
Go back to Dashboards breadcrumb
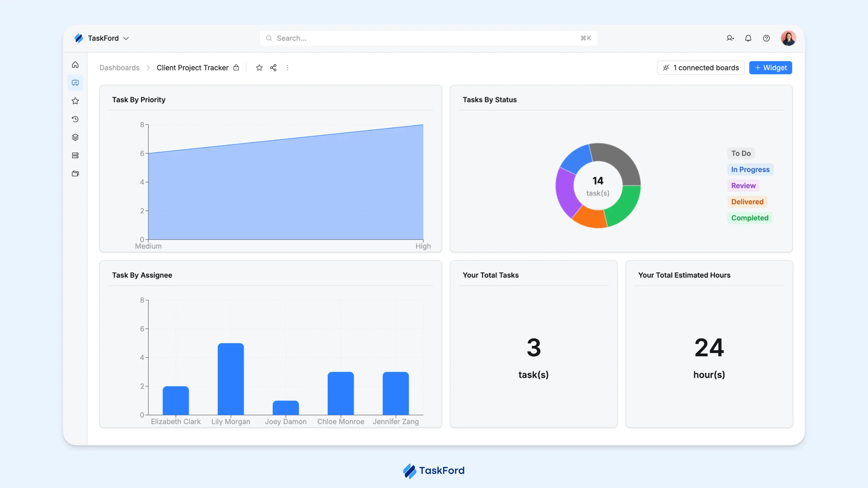coord(119,68)
